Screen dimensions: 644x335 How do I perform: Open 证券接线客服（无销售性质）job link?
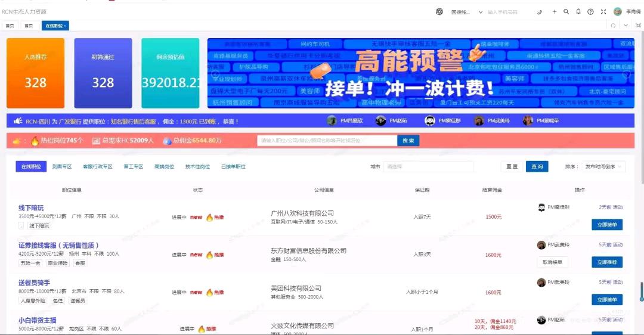pos(58,245)
